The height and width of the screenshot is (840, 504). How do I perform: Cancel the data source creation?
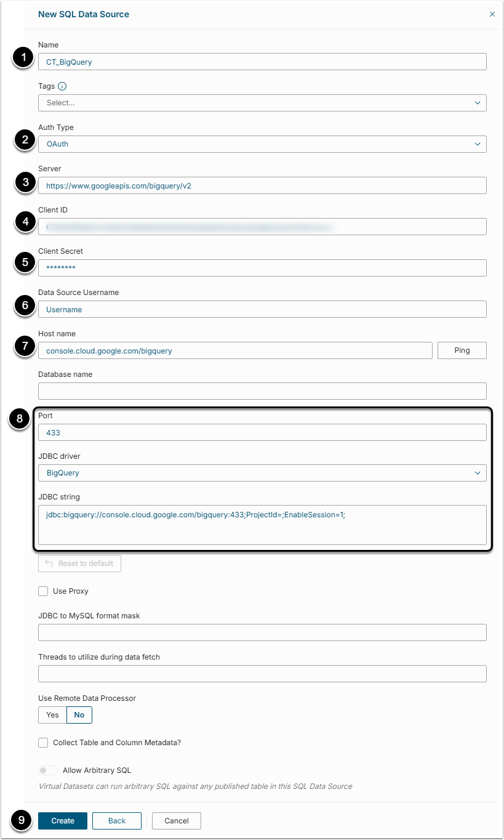[x=177, y=821]
